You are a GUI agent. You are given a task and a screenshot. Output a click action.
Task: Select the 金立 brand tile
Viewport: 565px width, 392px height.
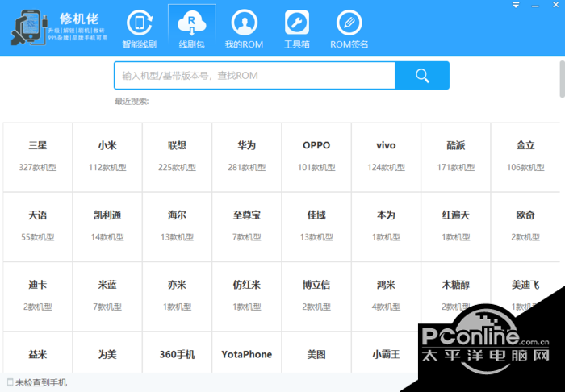[x=525, y=157]
